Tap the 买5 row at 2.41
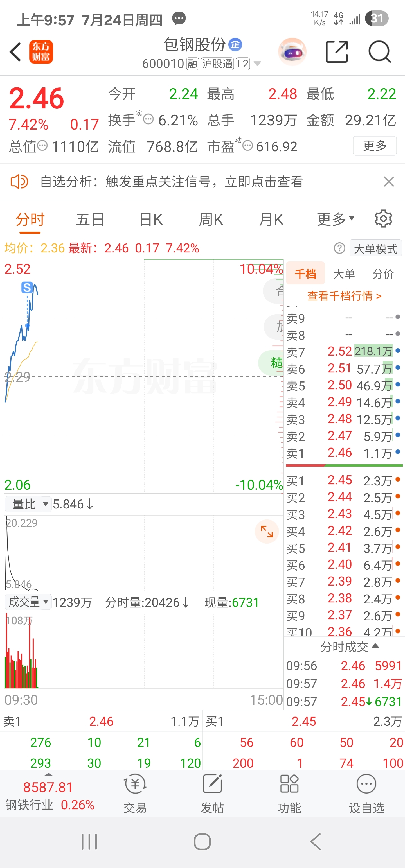 tap(344, 548)
